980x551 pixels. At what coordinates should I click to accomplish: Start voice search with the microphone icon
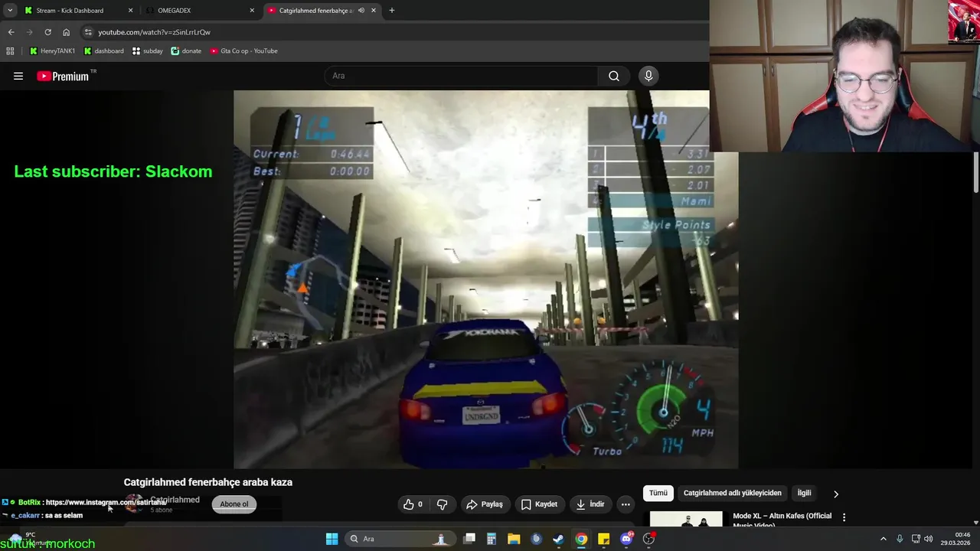(x=648, y=76)
